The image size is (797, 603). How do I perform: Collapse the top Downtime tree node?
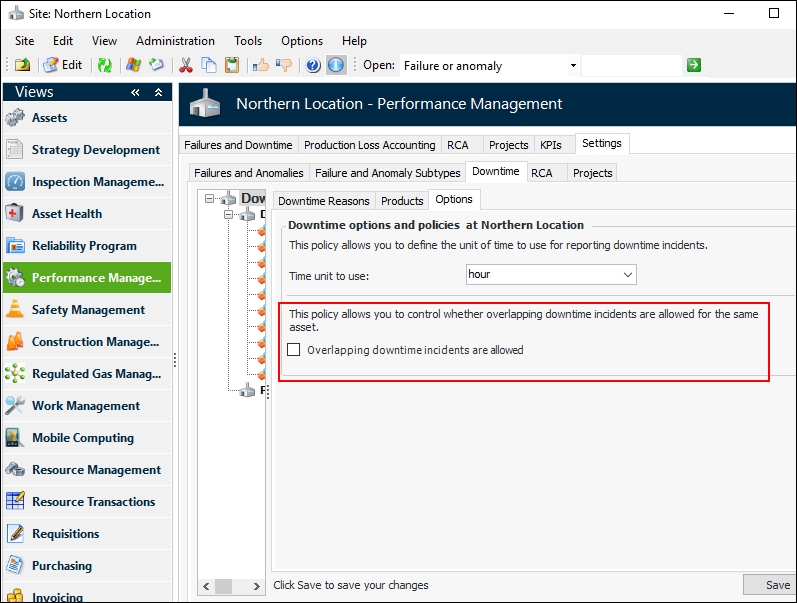pos(210,198)
